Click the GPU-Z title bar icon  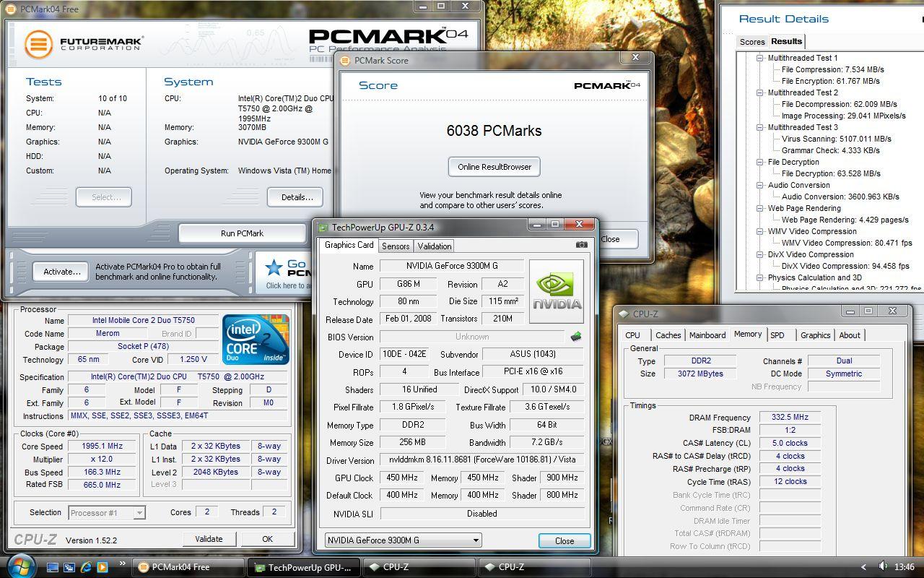pos(323,227)
